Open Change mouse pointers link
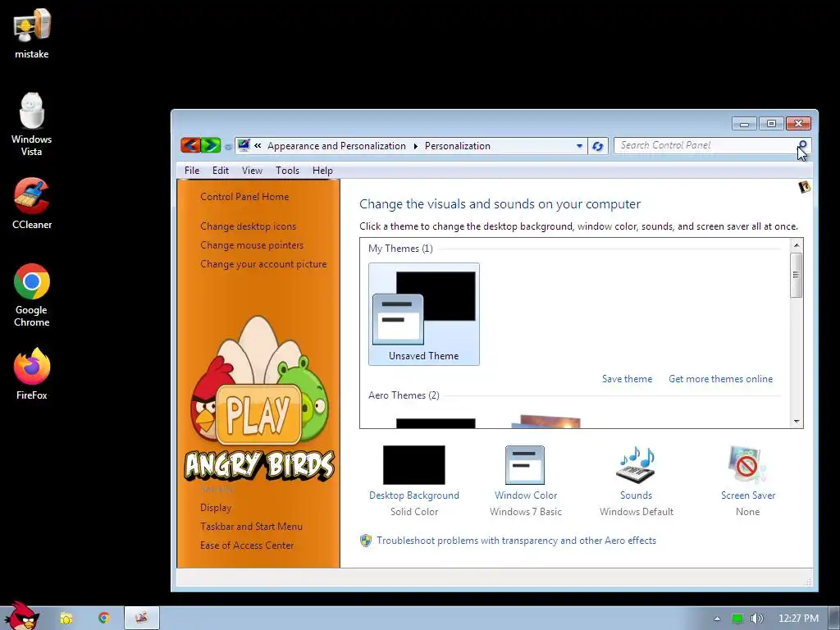Image resolution: width=840 pixels, height=630 pixels. click(x=252, y=244)
